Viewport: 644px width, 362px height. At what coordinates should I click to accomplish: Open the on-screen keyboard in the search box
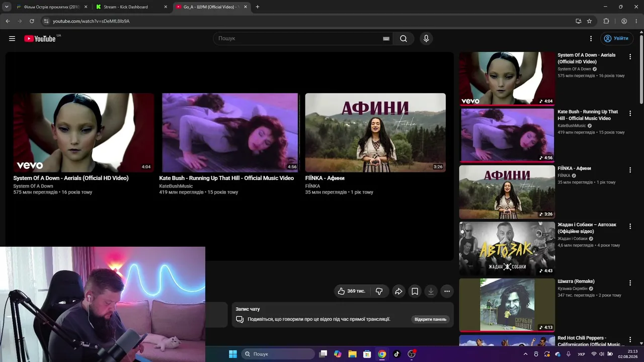(386, 39)
